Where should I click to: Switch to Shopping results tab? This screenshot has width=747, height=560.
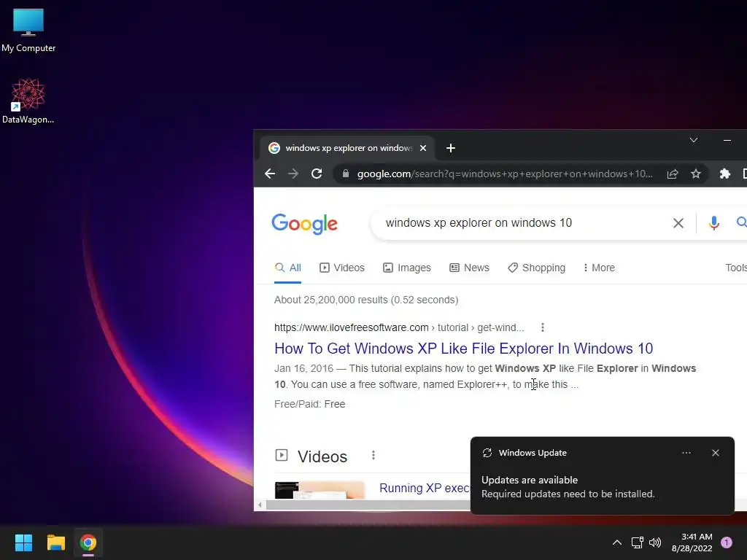536,268
